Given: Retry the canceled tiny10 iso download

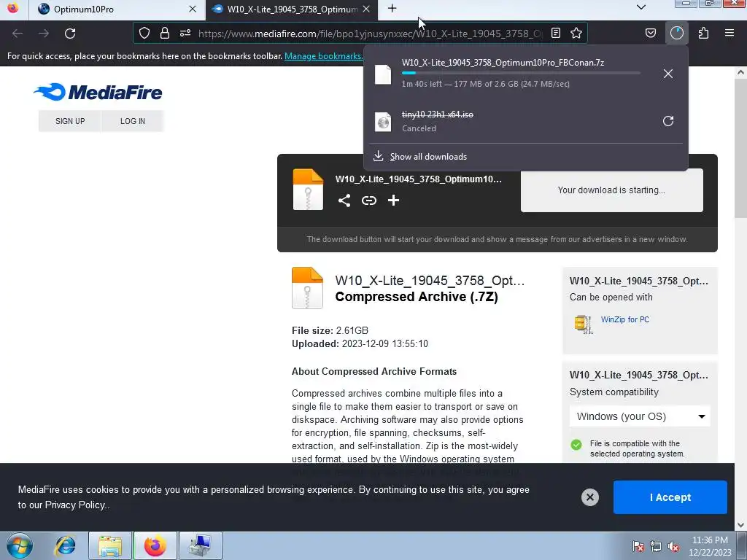Looking at the screenshot, I should tap(668, 121).
